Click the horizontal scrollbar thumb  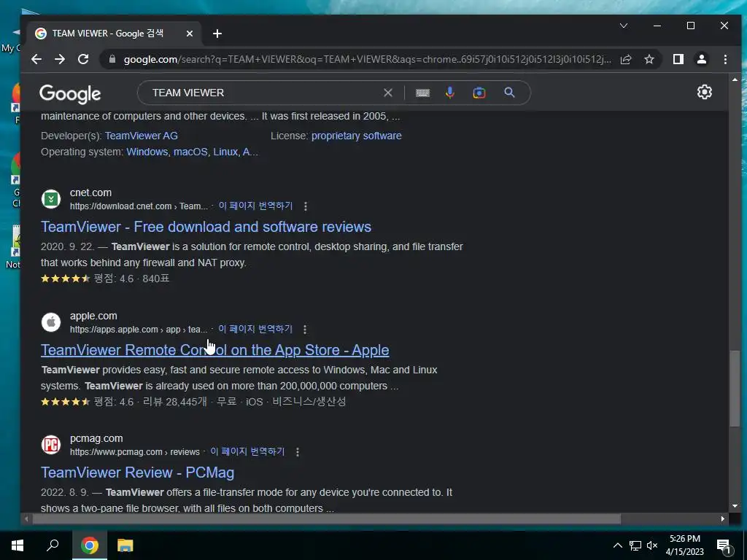point(326,518)
